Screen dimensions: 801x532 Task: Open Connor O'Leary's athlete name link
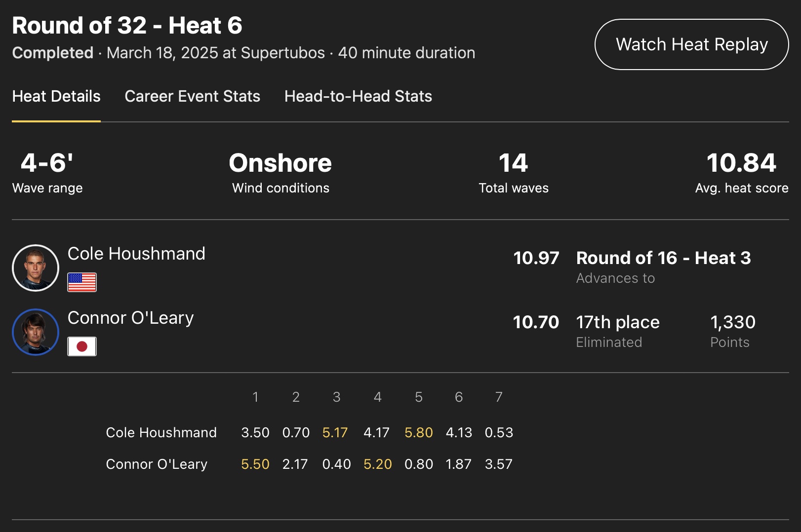[x=130, y=318]
